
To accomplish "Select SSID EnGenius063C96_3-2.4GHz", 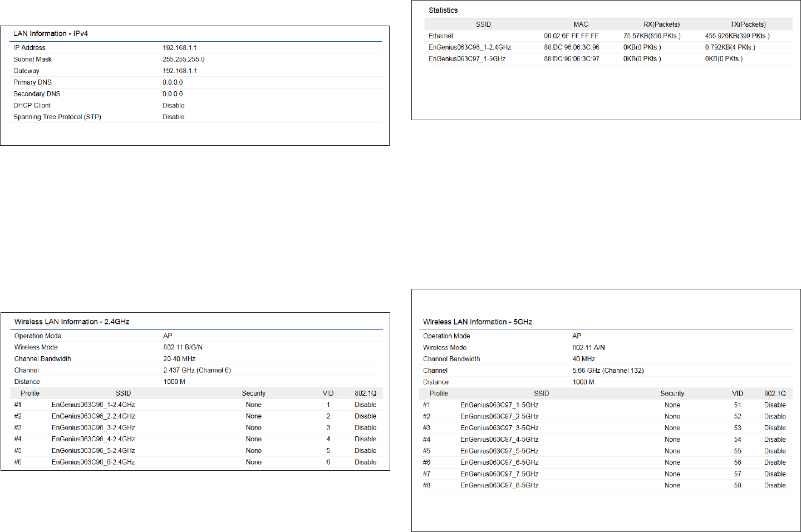I will coord(94,428).
